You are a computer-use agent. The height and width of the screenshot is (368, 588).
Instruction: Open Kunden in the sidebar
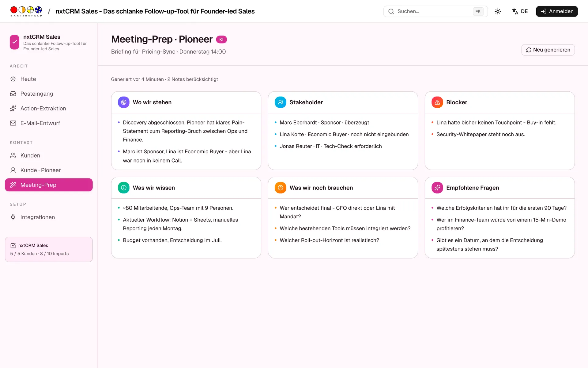click(49, 155)
